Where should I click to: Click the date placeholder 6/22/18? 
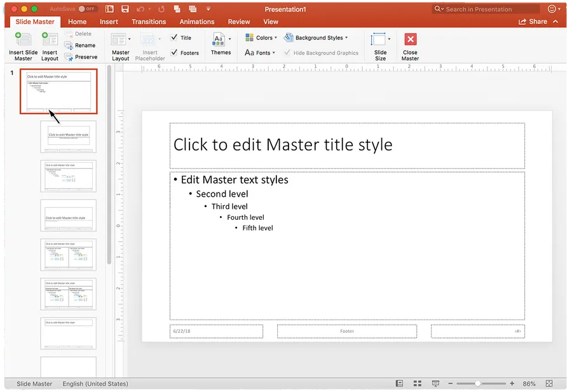click(x=216, y=331)
